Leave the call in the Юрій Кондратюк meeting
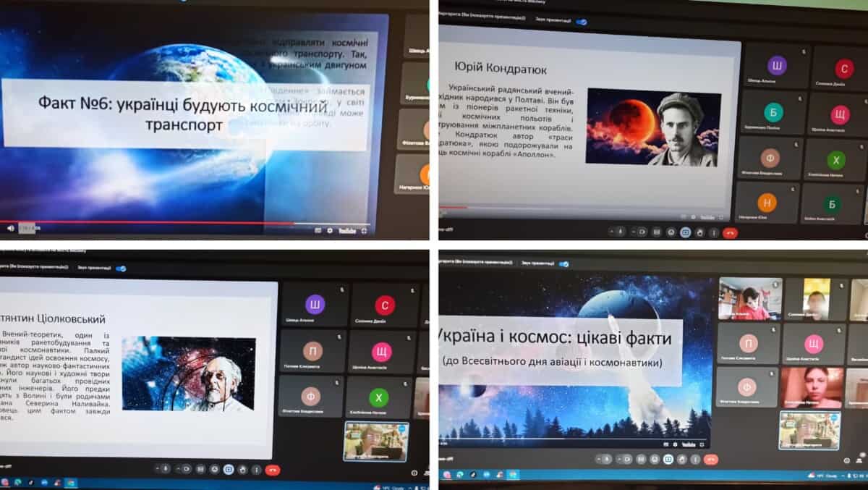This screenshot has height=490, width=868. point(731,232)
